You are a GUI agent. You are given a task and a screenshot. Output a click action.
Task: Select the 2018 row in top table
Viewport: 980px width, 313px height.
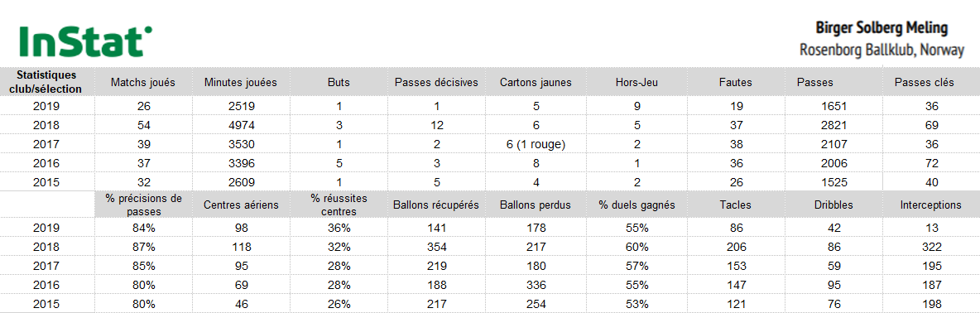(x=488, y=125)
